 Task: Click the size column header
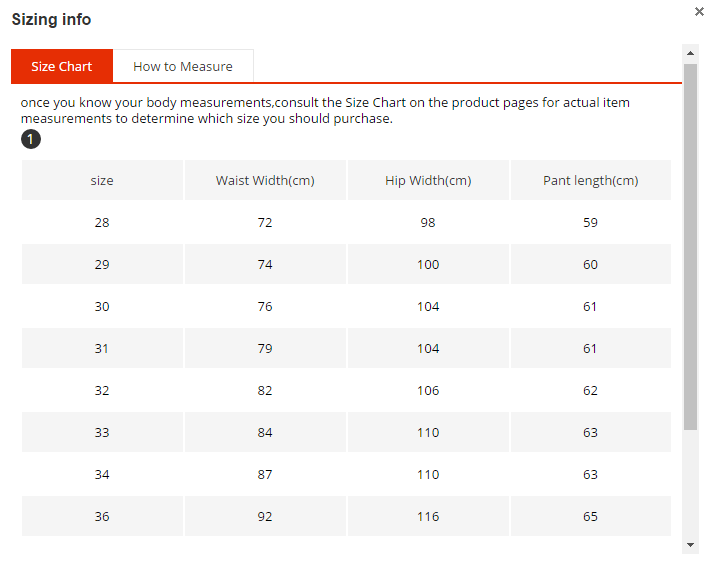tap(102, 180)
